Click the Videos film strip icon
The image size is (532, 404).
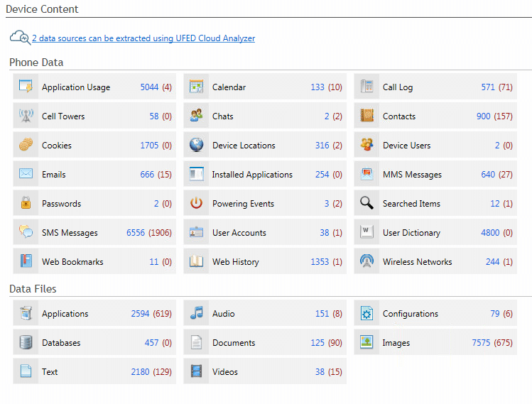pyautogui.click(x=197, y=372)
